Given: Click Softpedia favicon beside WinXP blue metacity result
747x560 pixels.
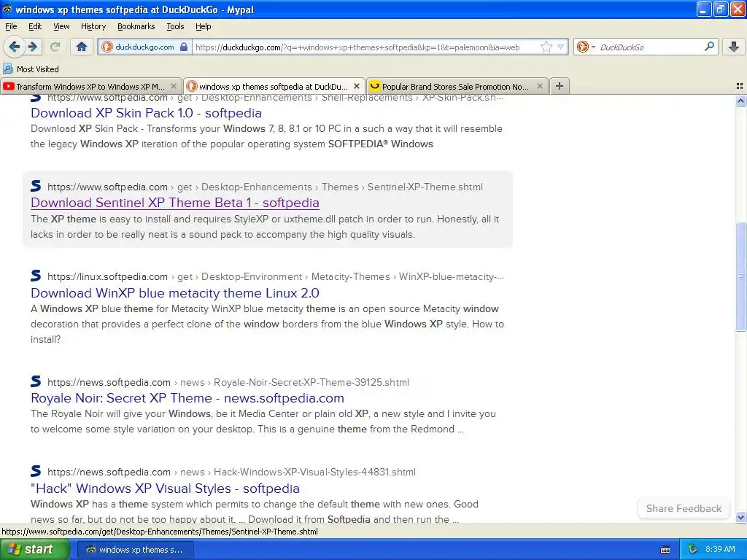Looking at the screenshot, I should 36,275.
